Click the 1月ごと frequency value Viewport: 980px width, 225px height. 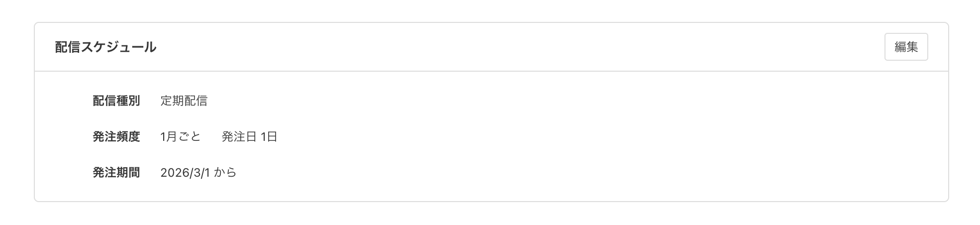[180, 136]
